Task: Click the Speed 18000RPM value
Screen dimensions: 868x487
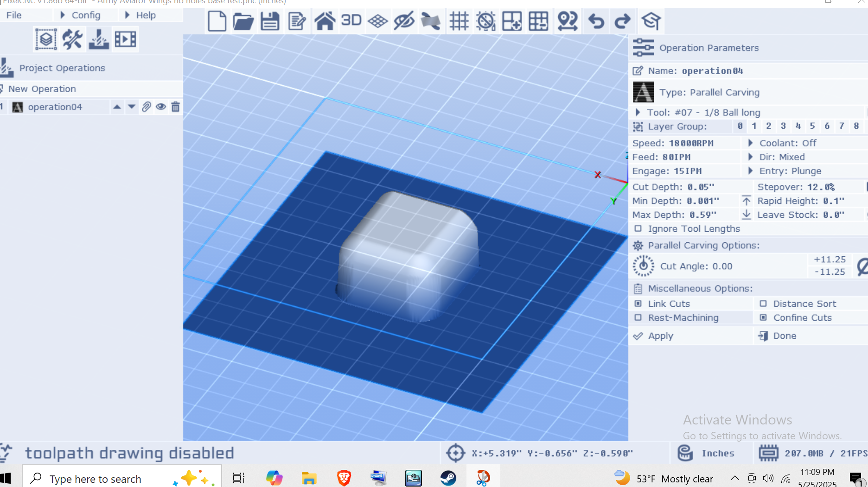Action: point(691,143)
